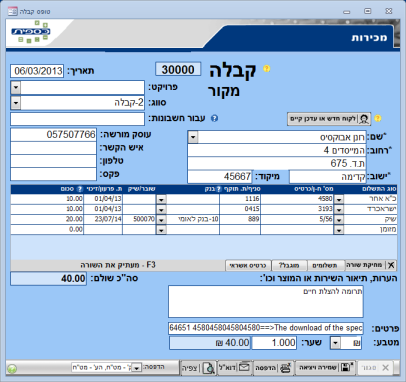Click the yellow help icon beside the customer button

pos(378,118)
